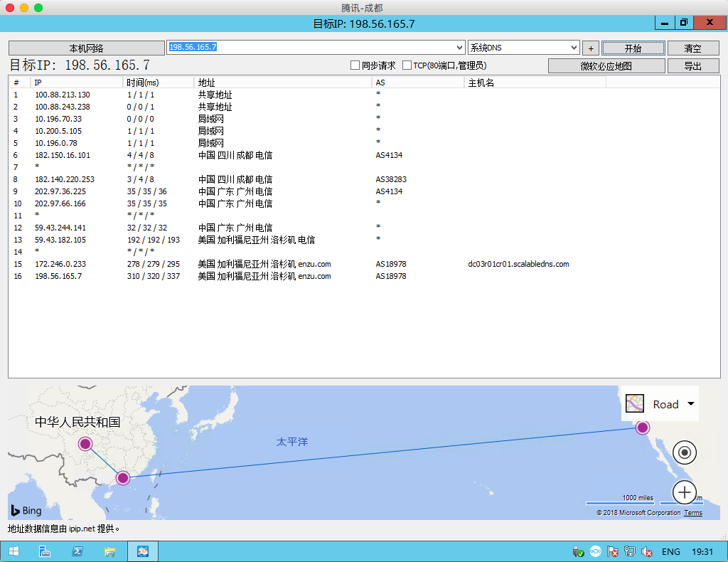Sort by the IP column header
Image resolution: width=728 pixels, height=562 pixels.
(77, 83)
